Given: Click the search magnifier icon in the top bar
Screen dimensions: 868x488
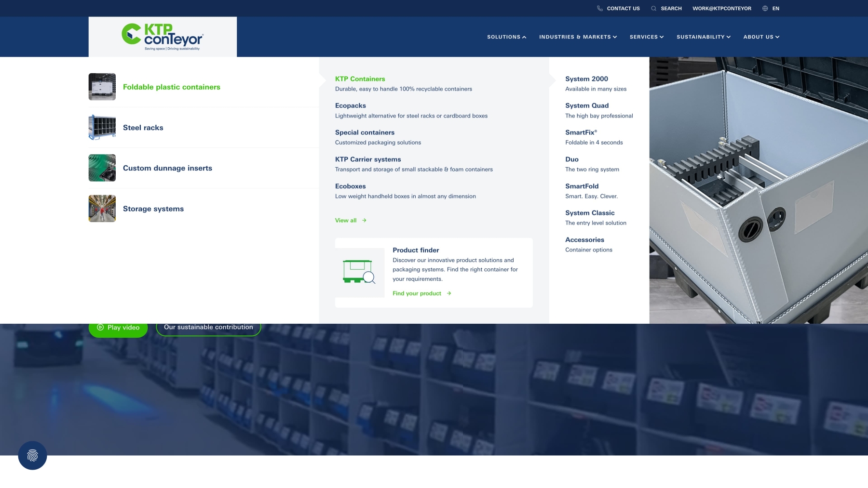Looking at the screenshot, I should pyautogui.click(x=653, y=8).
